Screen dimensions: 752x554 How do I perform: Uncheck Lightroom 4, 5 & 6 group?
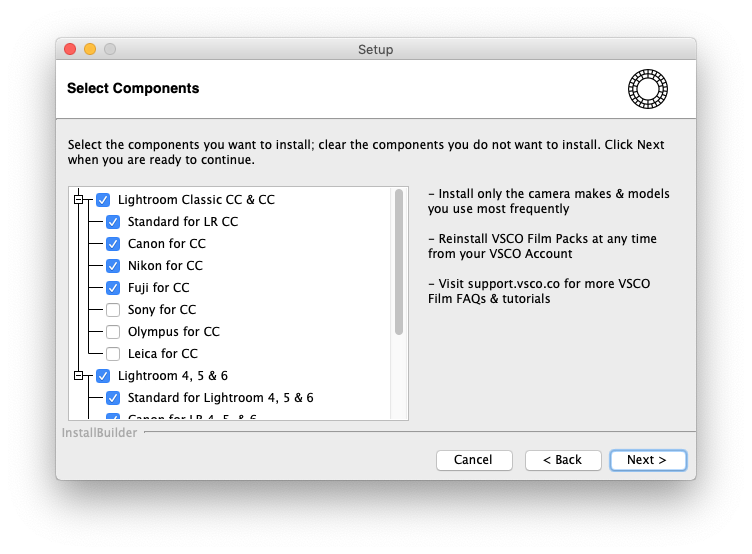[103, 376]
